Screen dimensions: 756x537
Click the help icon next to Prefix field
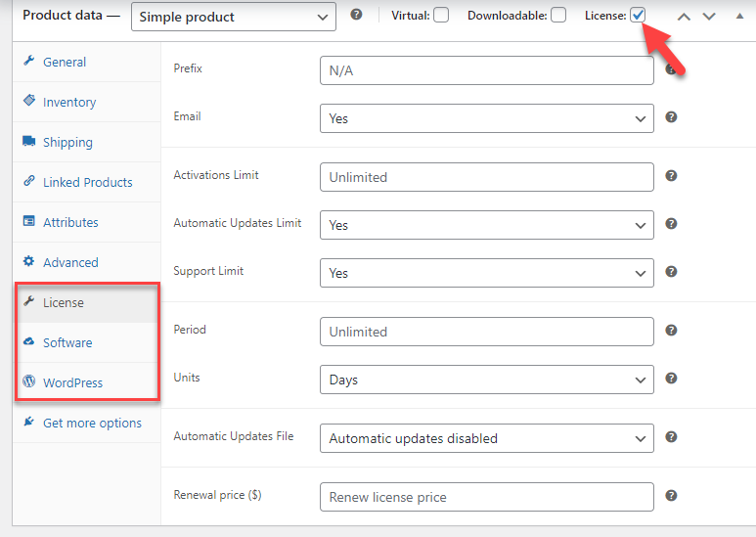point(672,69)
